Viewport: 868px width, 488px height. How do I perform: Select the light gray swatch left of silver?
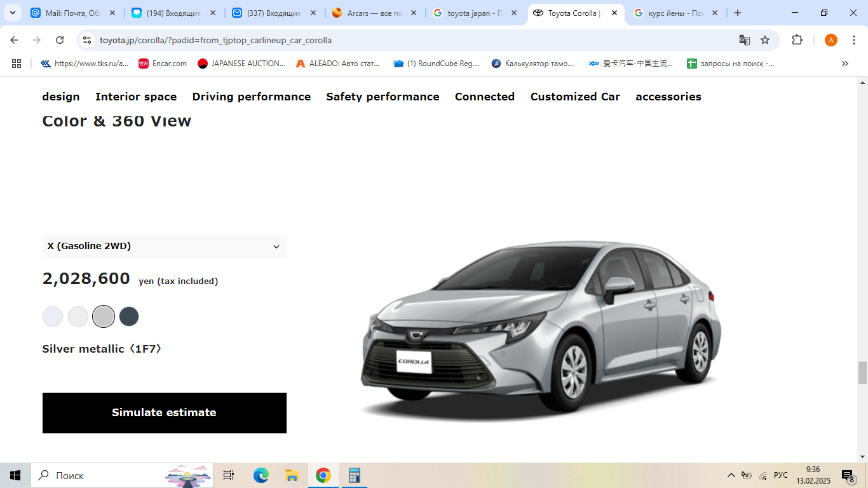(x=78, y=316)
